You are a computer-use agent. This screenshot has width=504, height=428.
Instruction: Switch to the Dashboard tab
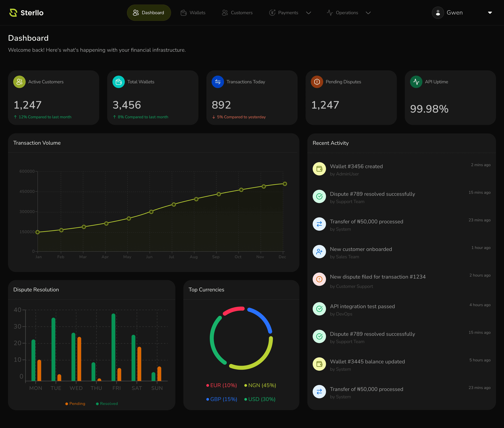coord(149,13)
